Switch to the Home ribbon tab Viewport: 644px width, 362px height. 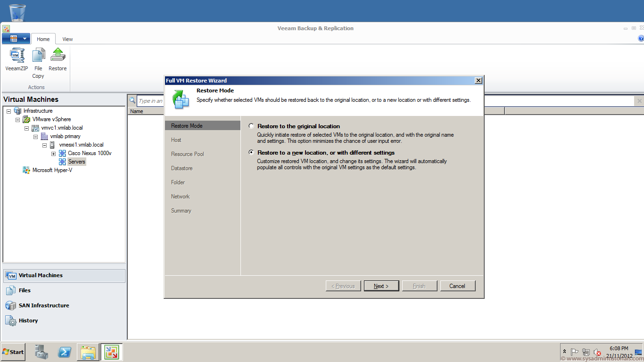pyautogui.click(x=43, y=39)
